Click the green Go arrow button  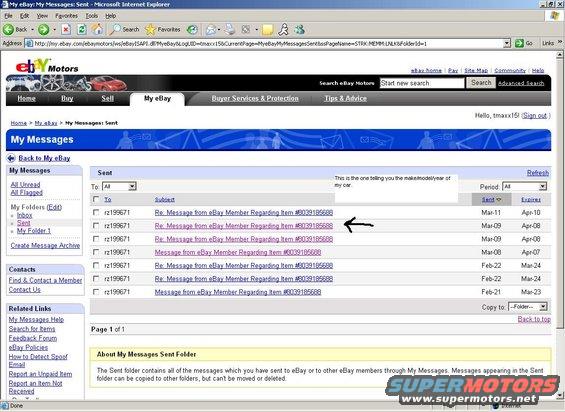pyautogui.click(x=519, y=44)
